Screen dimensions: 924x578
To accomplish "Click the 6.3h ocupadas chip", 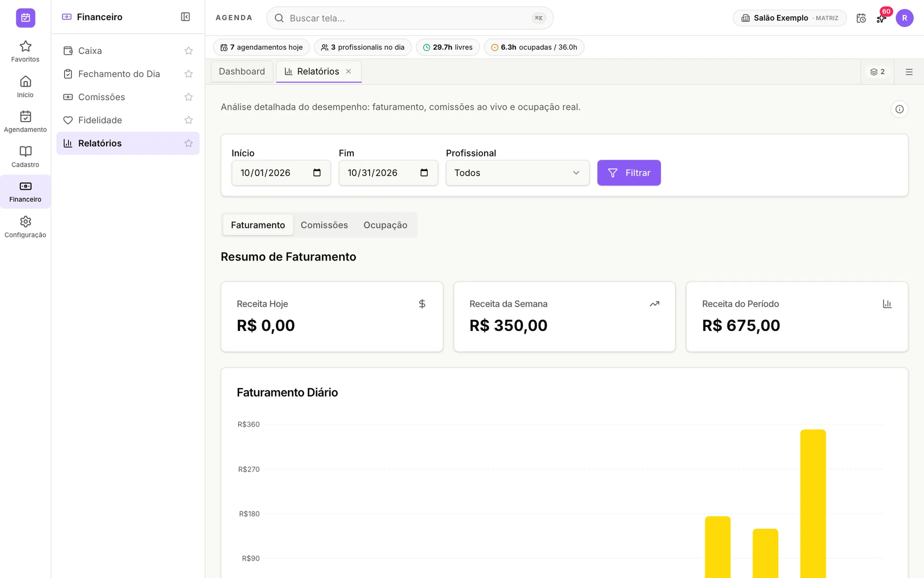I will tap(534, 47).
